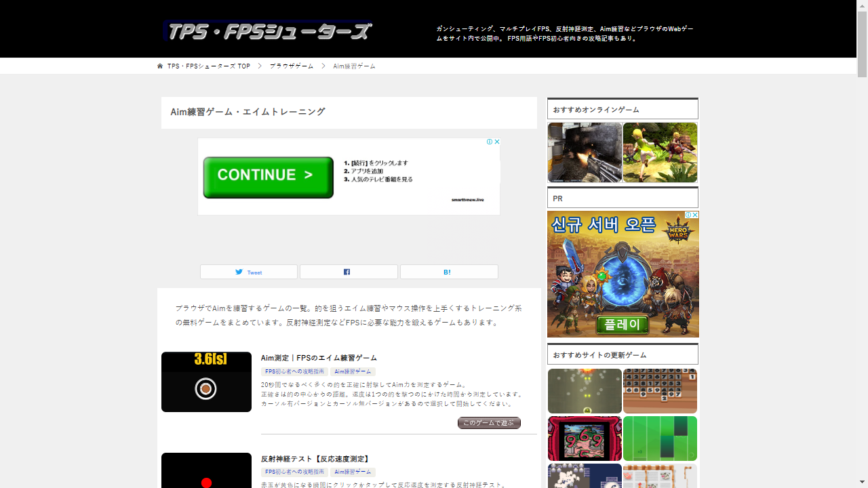Open the red dot reaction test thumbnail
The image size is (868, 488).
pyautogui.click(x=206, y=470)
